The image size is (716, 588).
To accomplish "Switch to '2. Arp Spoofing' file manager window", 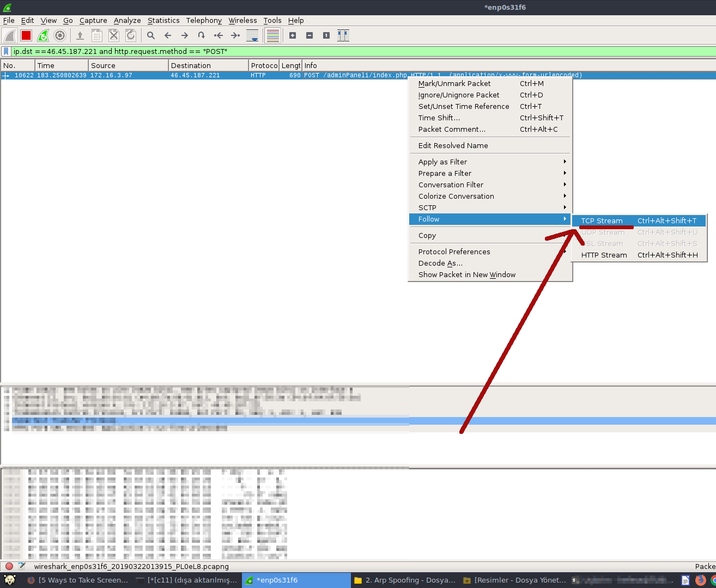I will point(405,580).
